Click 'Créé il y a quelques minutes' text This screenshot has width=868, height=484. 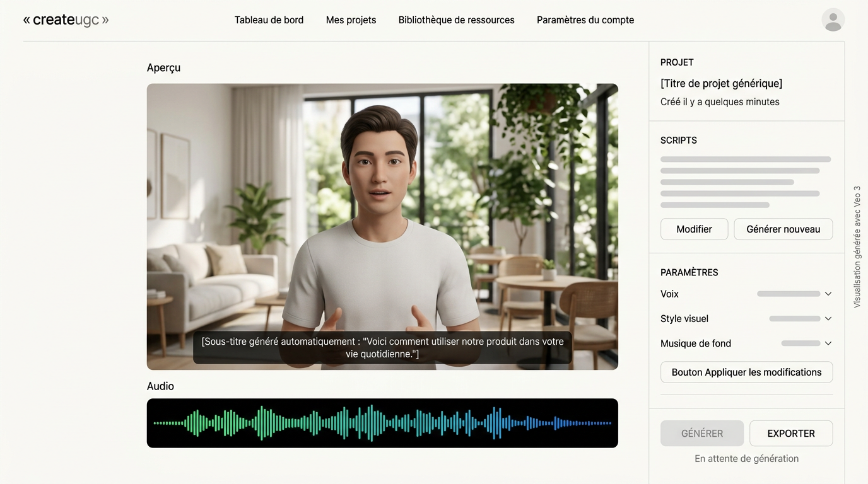point(720,101)
